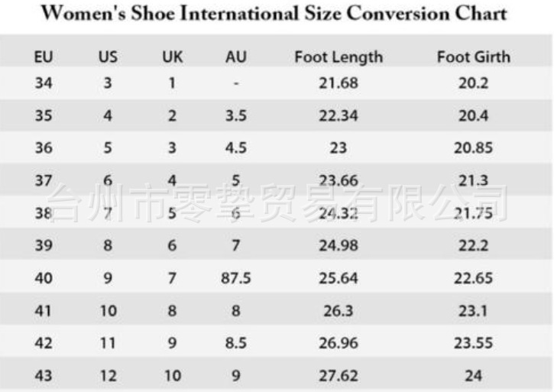Select foot length value 26.96
The image size is (554, 392).
click(x=339, y=343)
